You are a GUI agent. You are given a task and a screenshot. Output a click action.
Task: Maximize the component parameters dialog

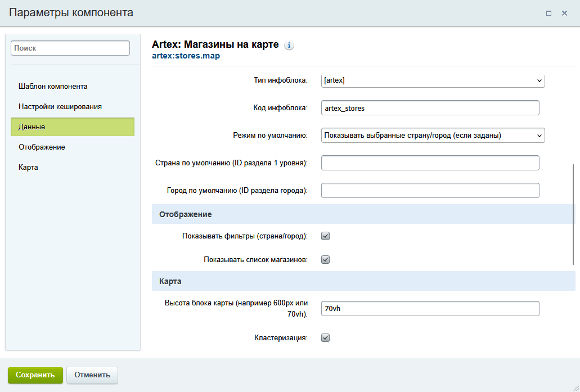click(x=548, y=13)
